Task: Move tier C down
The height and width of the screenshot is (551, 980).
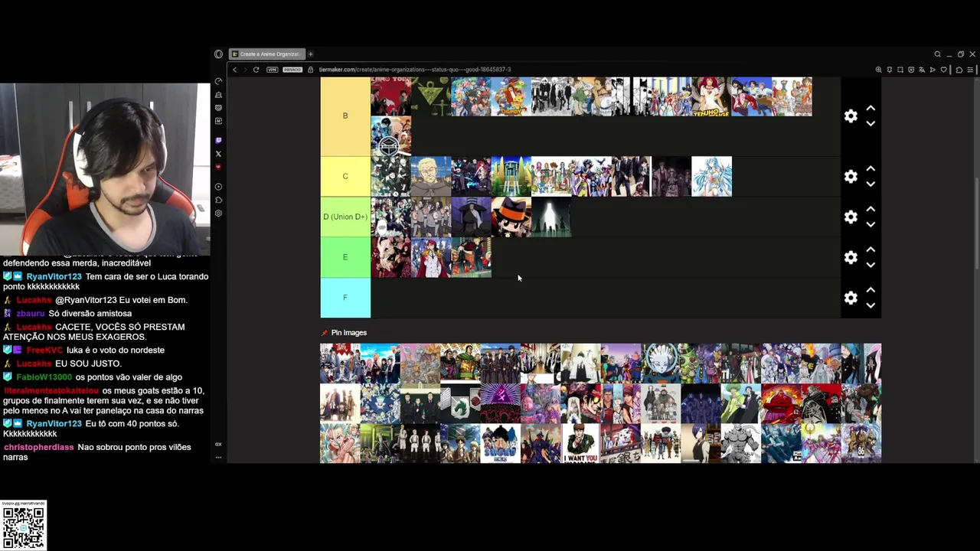Action: (871, 184)
